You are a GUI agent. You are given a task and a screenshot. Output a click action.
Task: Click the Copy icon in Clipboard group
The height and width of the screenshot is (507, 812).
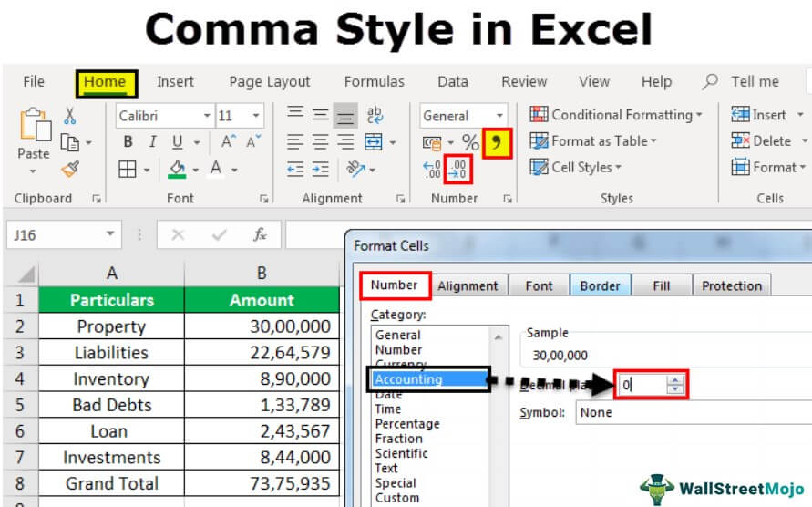[69, 141]
